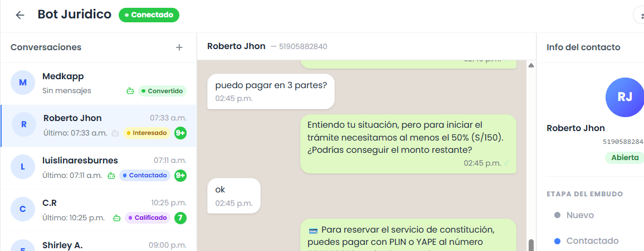Select Contactado funnel stage
Image resolution: width=644 pixels, height=251 pixels.
tap(586, 241)
